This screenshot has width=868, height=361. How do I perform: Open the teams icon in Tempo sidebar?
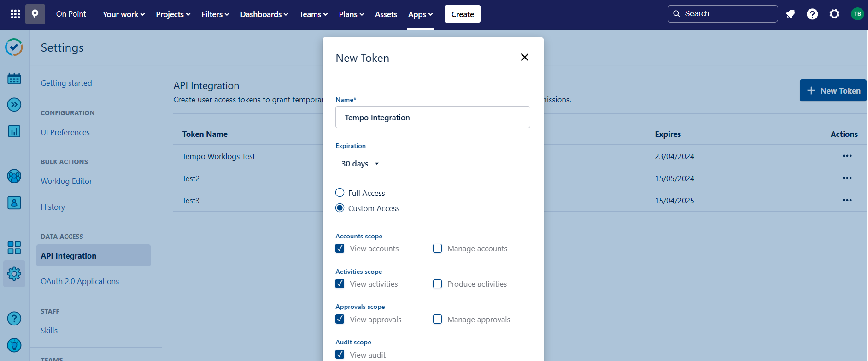(x=14, y=176)
